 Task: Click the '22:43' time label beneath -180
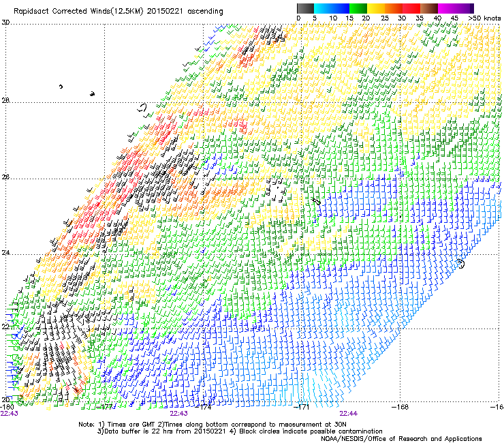click(10, 414)
